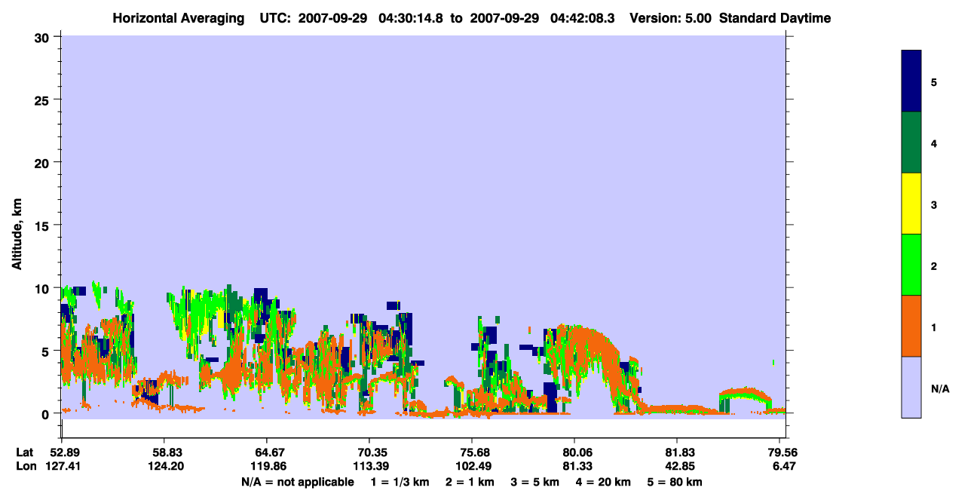Click the '3 = 5 km' legend entry

[535, 482]
